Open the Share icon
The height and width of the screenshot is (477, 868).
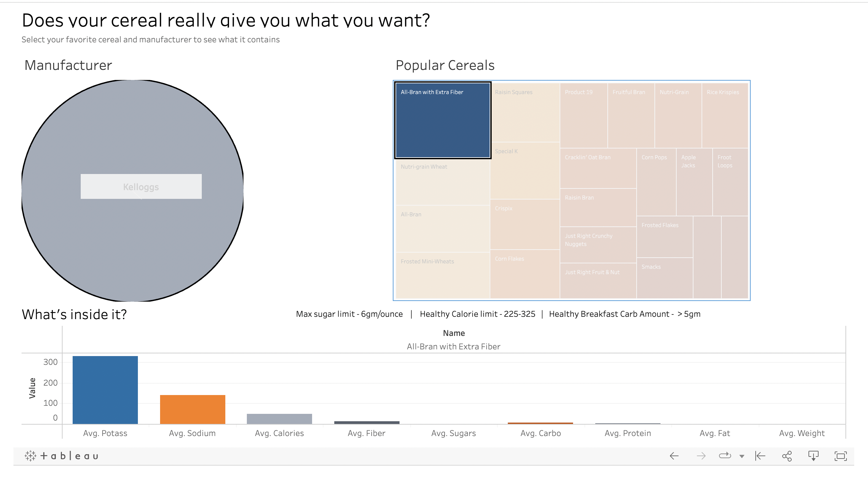point(787,456)
